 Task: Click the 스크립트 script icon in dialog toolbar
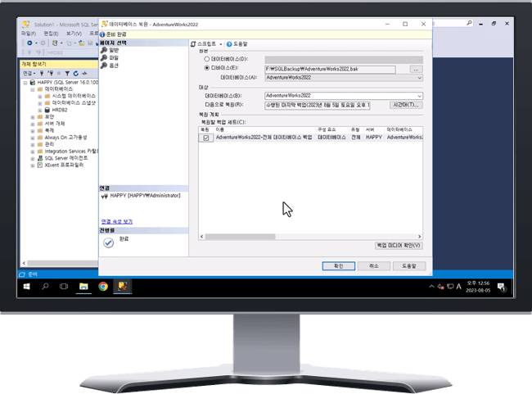(x=193, y=44)
